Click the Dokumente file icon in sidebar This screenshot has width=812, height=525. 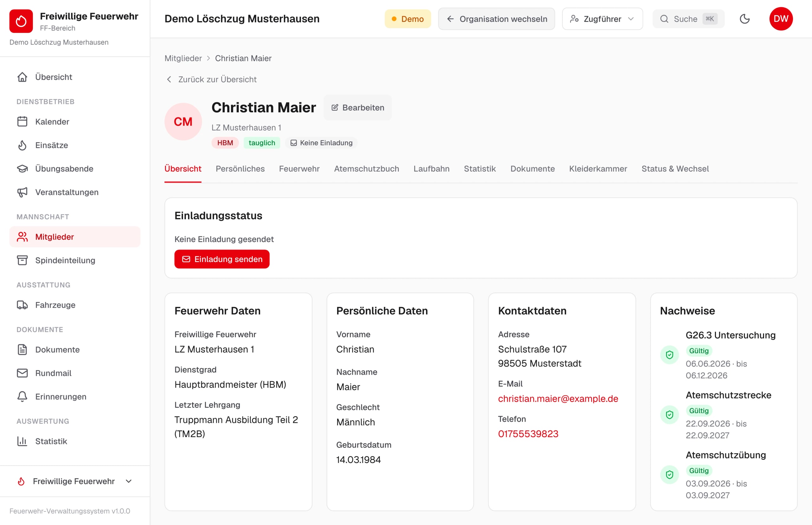(x=22, y=350)
